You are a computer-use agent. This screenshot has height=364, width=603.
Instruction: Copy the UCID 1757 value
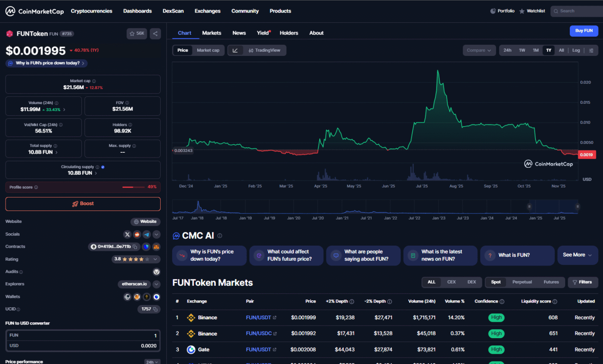coord(155,309)
